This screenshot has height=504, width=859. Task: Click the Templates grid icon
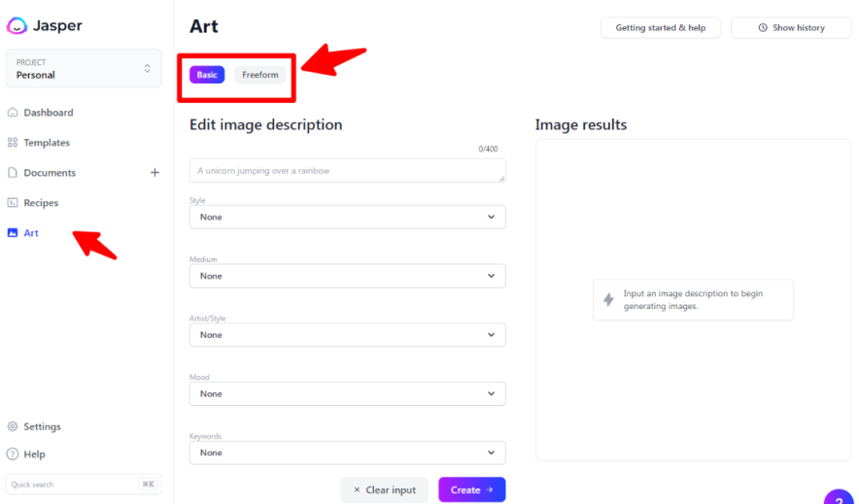click(13, 143)
